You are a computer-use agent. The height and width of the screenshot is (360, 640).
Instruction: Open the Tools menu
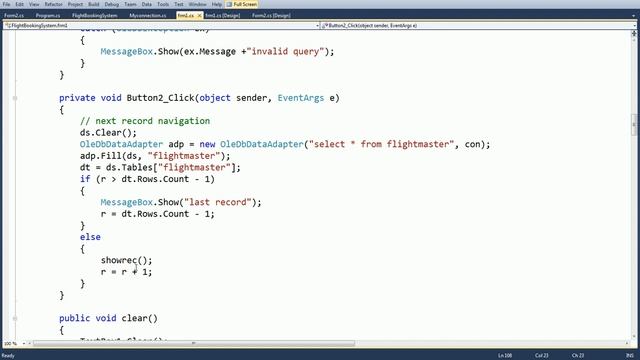point(163,4)
